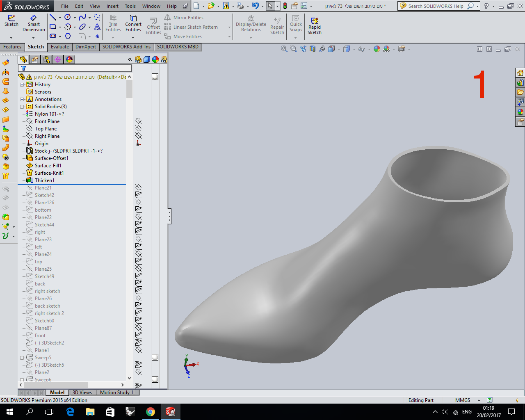
Task: Open the Display Style dropdown arrow
Action: click(x=354, y=49)
